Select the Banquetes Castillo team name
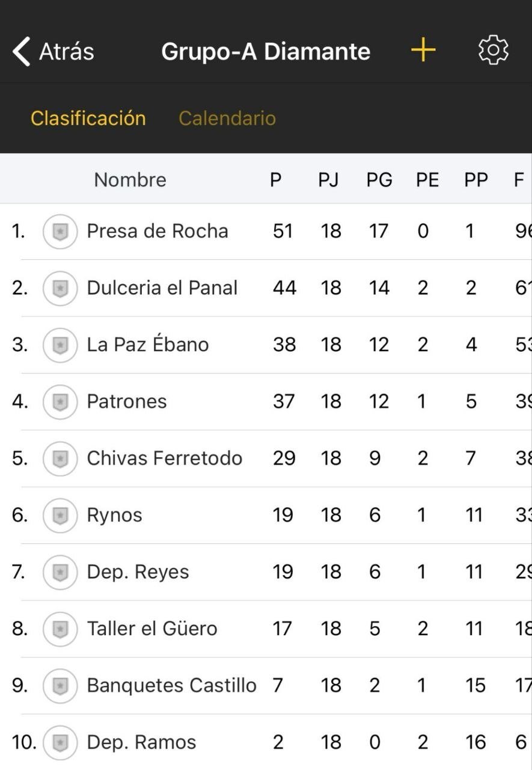The image size is (532, 770). coord(172,685)
